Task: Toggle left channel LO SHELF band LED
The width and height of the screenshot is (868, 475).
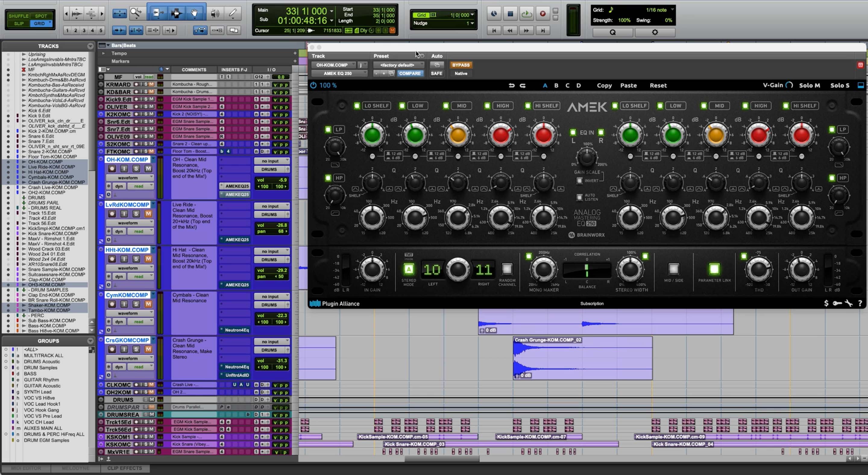Action: (357, 106)
